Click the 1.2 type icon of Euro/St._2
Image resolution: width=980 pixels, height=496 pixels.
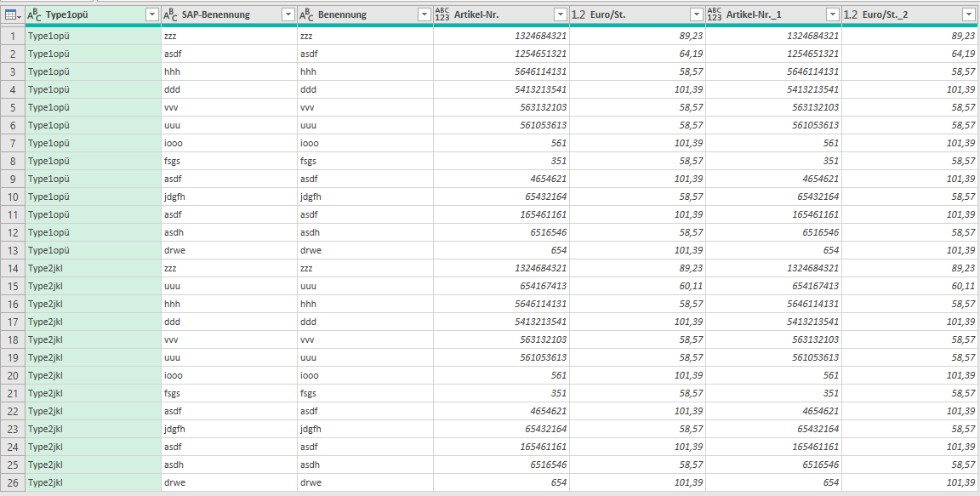coord(850,14)
